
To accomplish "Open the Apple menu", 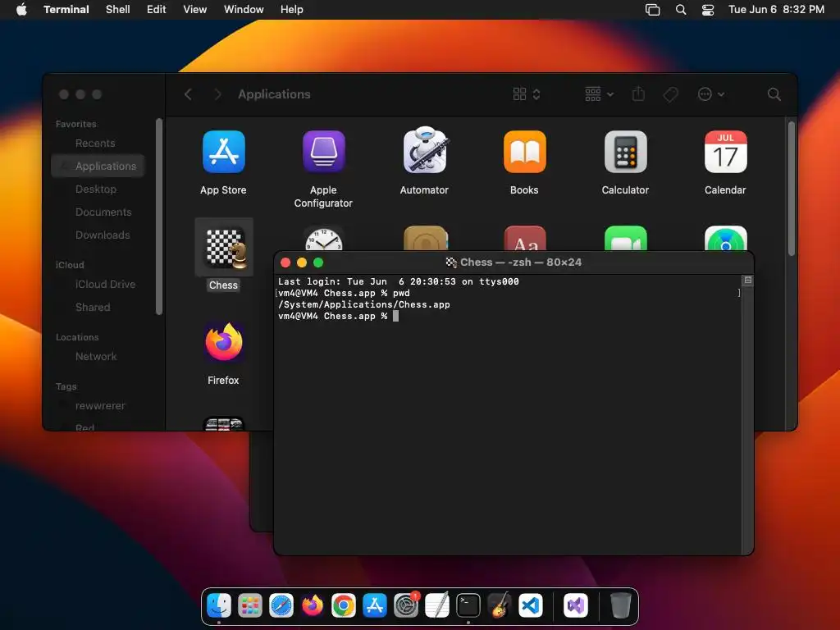I will 21,9.
